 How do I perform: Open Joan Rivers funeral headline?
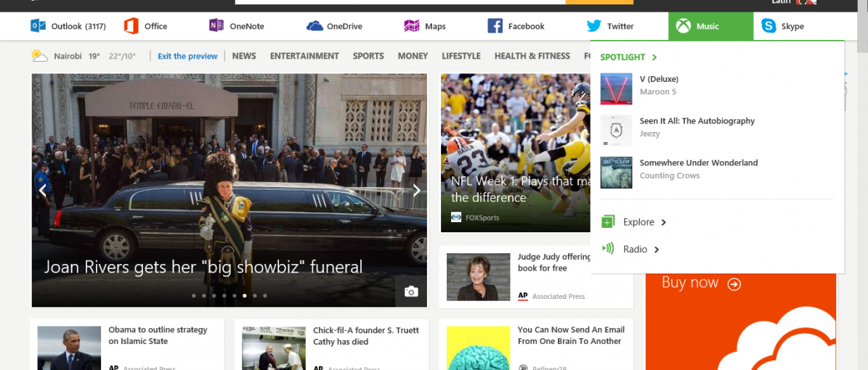(203, 266)
